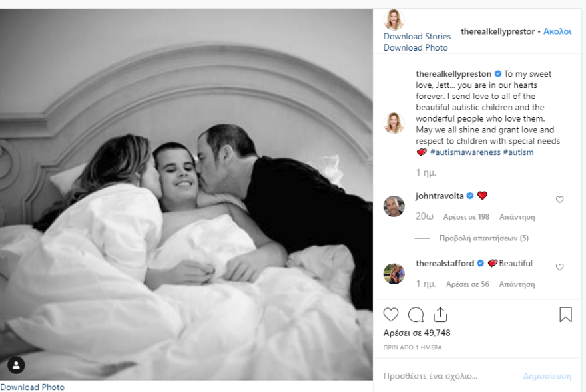This screenshot has height=392, width=586.
Task: Open comments via the speech bubble icon
Action: click(416, 315)
